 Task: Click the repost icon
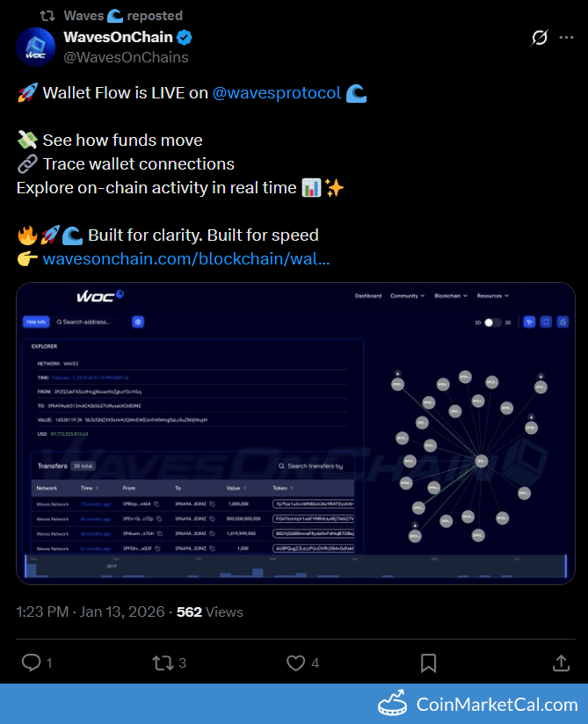163,662
